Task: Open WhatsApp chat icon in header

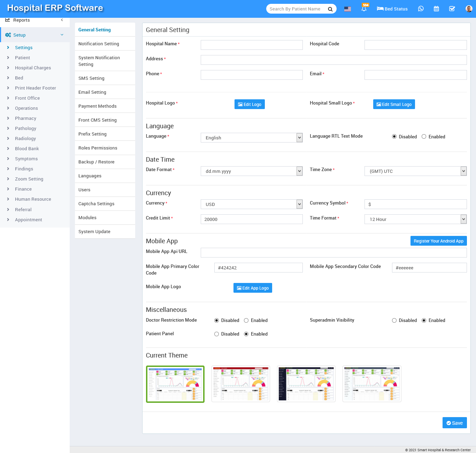Action: (421, 9)
